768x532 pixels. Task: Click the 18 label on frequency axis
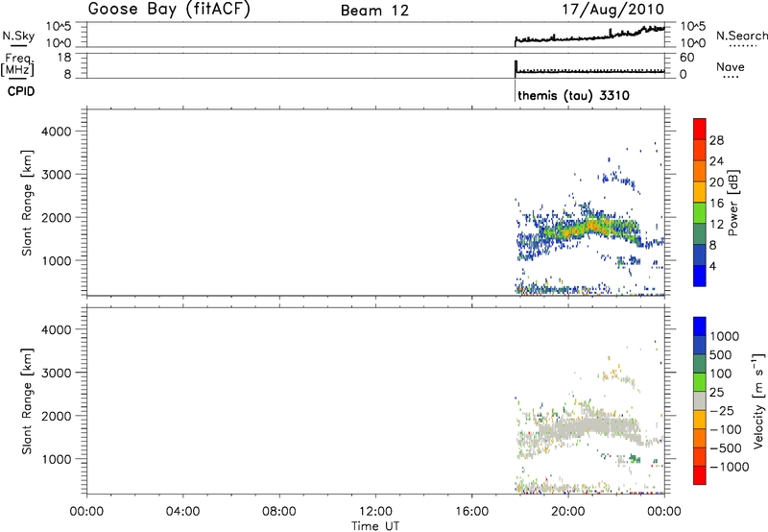63,58
